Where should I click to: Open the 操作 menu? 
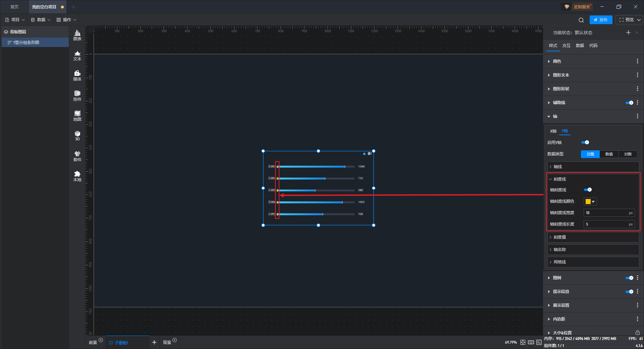coord(66,20)
